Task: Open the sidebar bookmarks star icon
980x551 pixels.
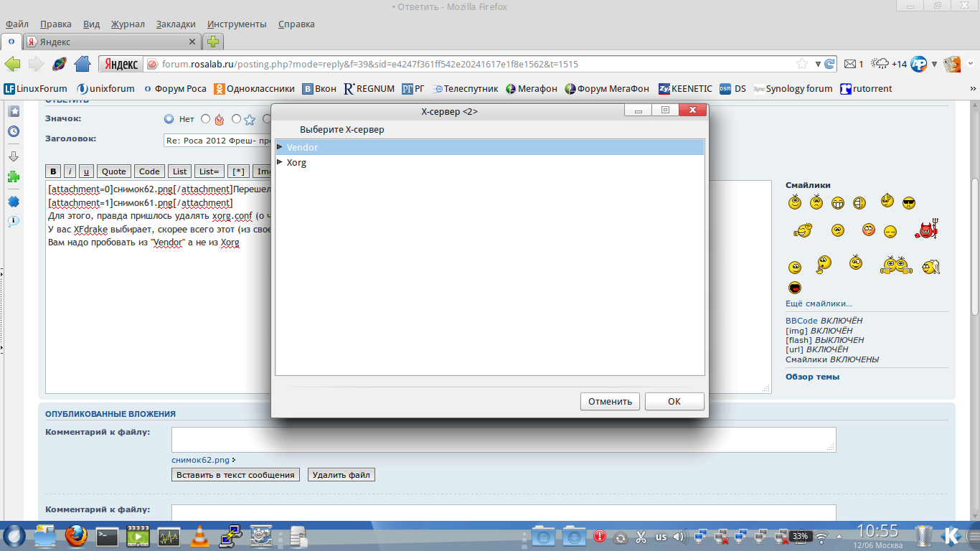Action: pyautogui.click(x=13, y=111)
